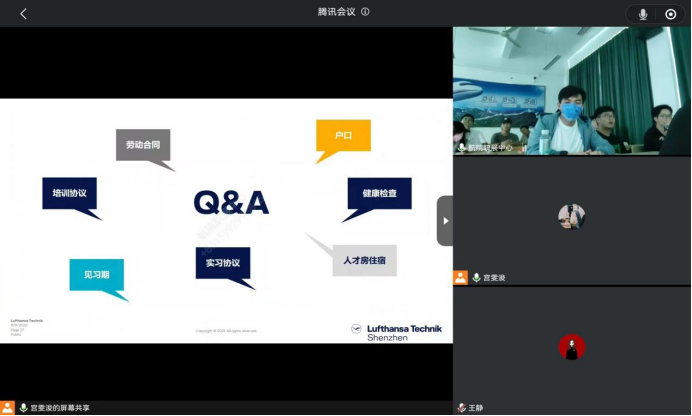This screenshot has height=416, width=692.
Task: Click the 宫雯浚 name label
Action: (494, 278)
